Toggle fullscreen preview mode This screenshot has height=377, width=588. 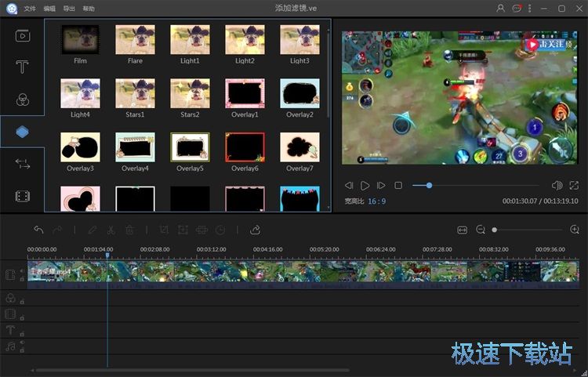pos(575,185)
